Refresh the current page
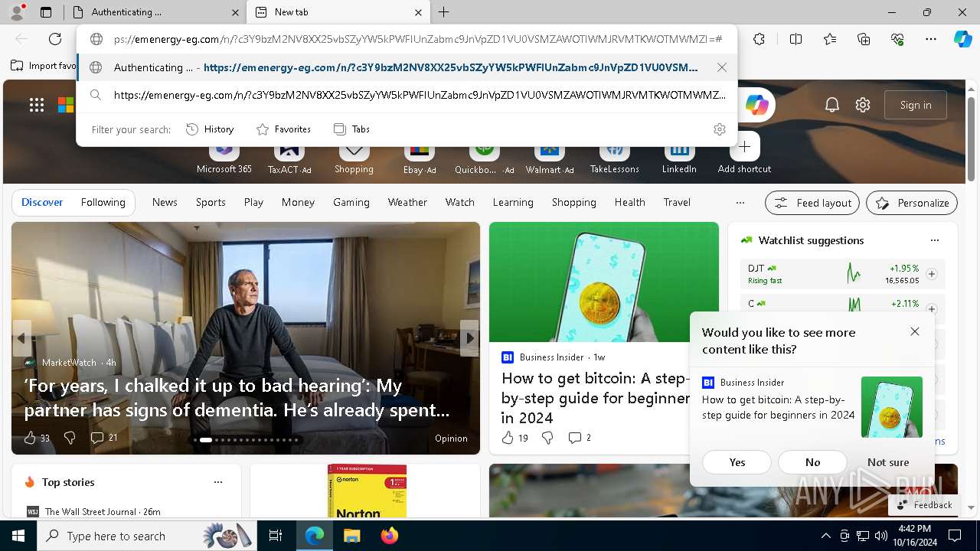The width and height of the screenshot is (980, 551). [x=55, y=39]
